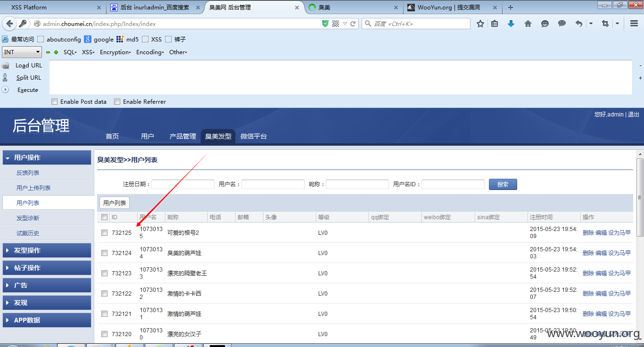Collapse the 用户操作 sidebar section
This screenshot has height=347, width=644.
tap(47, 157)
